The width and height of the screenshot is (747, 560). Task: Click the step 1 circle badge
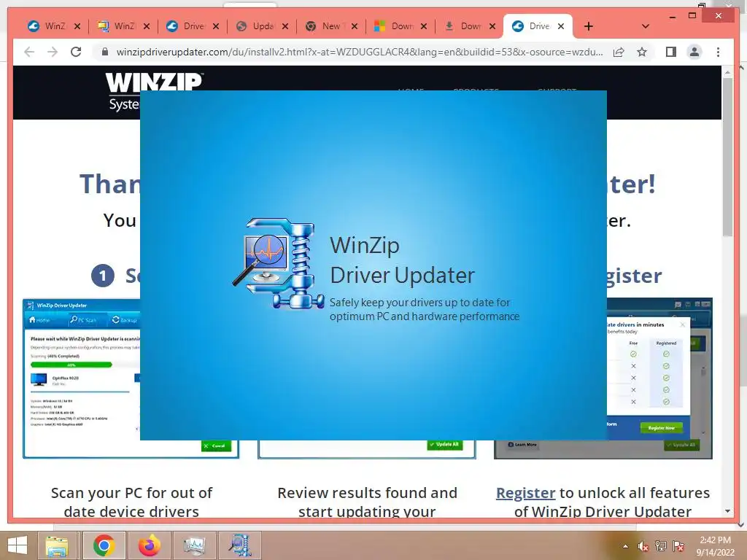click(103, 276)
